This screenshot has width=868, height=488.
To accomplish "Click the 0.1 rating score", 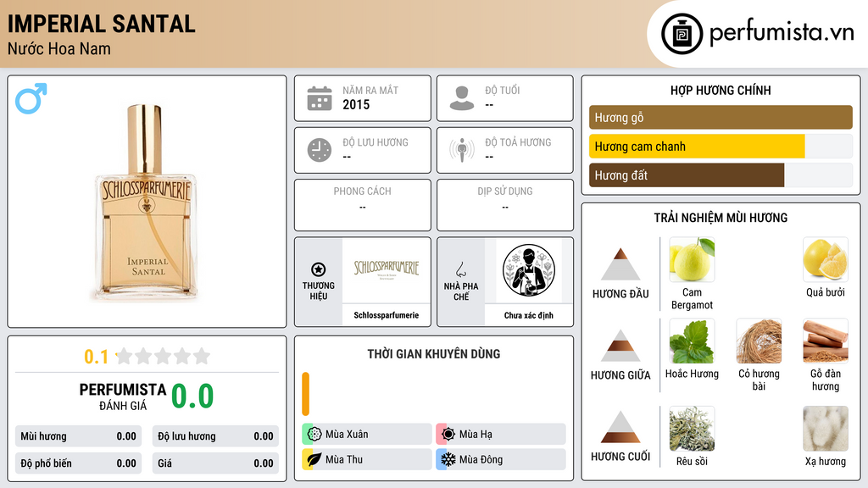I will [x=96, y=357].
